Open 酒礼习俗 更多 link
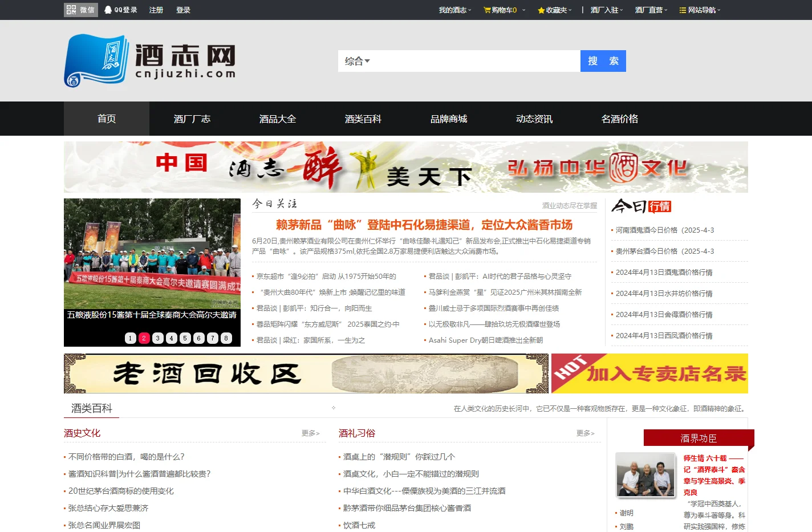This screenshot has height=532, width=812. pos(586,433)
